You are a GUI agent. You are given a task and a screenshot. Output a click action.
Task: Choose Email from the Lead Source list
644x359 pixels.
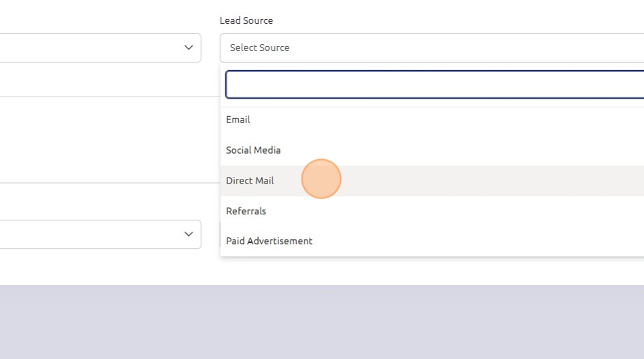coord(238,120)
